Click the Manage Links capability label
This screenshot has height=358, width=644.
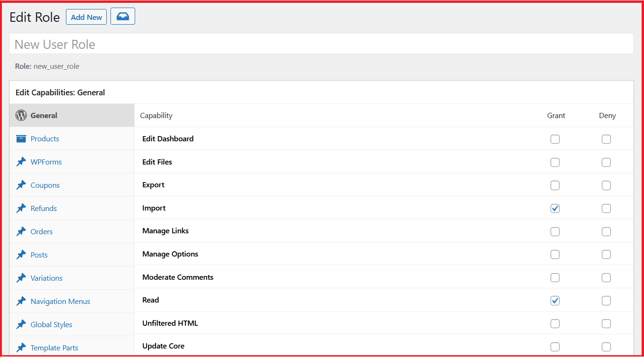point(166,231)
